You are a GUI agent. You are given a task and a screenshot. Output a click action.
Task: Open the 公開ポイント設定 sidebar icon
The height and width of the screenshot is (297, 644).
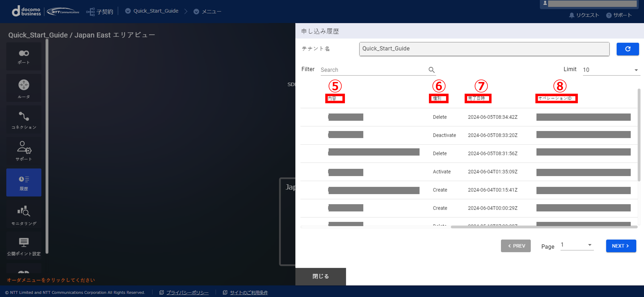pos(24,246)
